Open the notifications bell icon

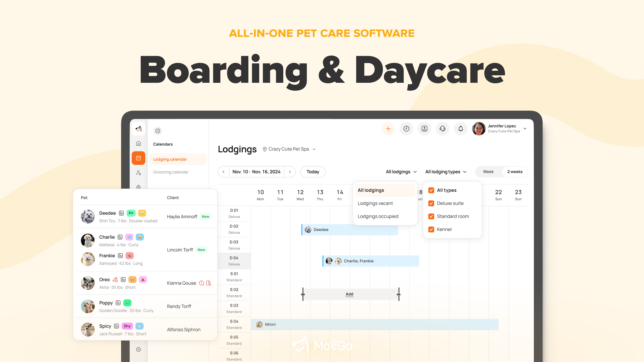461,129
